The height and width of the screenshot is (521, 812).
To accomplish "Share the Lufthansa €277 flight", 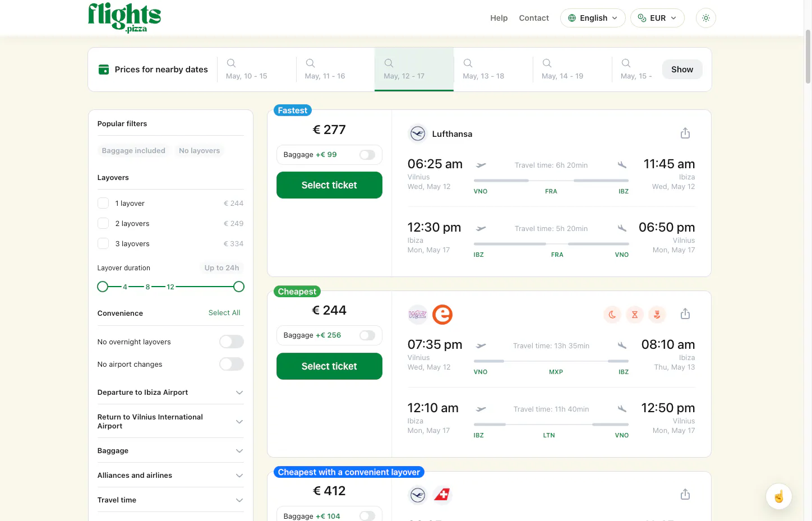I will tap(685, 133).
